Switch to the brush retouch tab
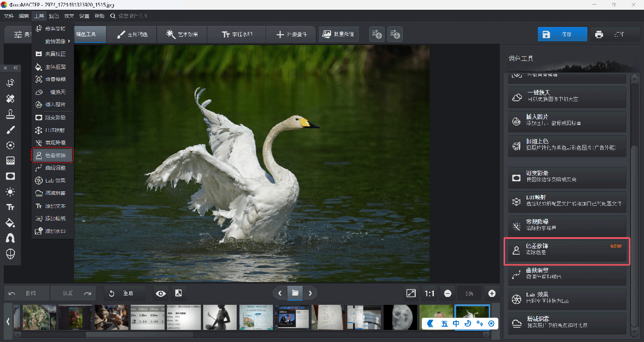The width and height of the screenshot is (644, 342). click(132, 34)
